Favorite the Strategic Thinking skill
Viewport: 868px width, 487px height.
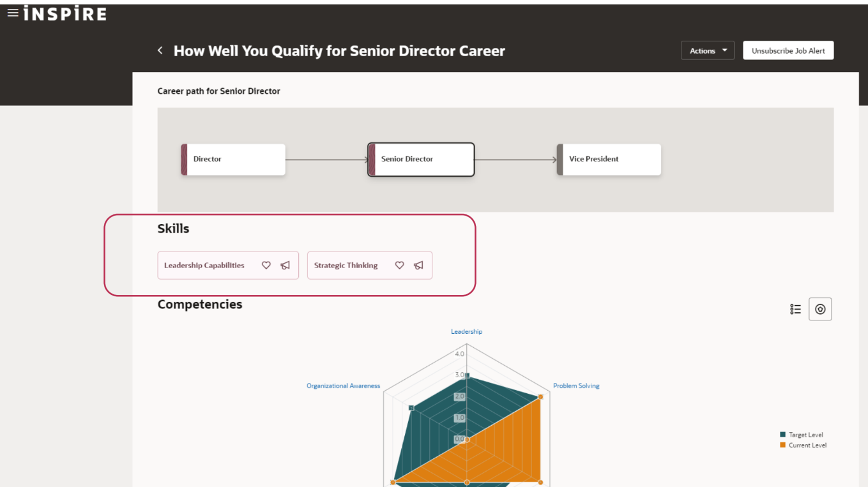click(399, 265)
